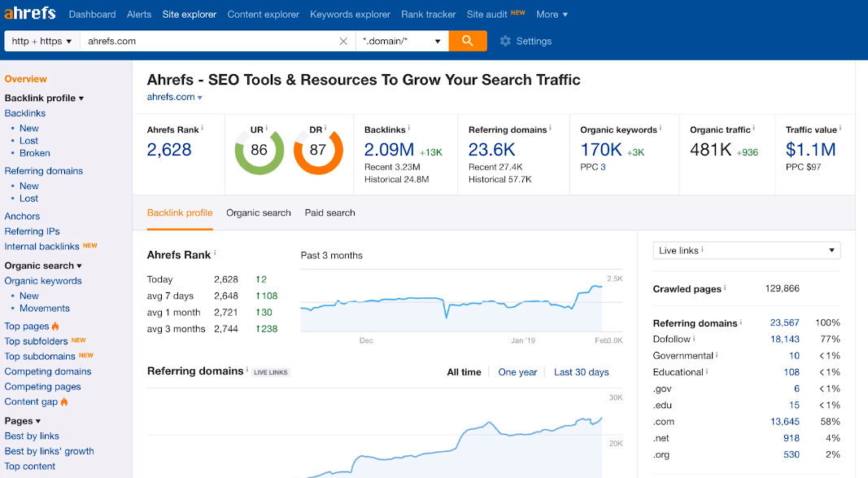Open Site audit in the top navigation
868x478 pixels.
point(486,15)
